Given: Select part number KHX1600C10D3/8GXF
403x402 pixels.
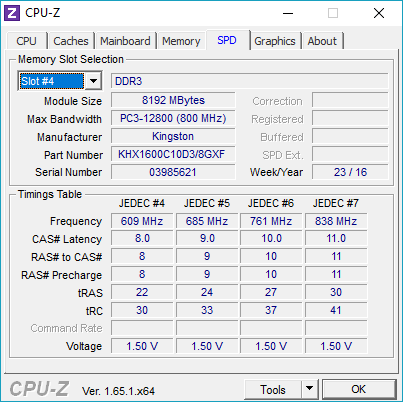Looking at the screenshot, I should (x=173, y=154).
